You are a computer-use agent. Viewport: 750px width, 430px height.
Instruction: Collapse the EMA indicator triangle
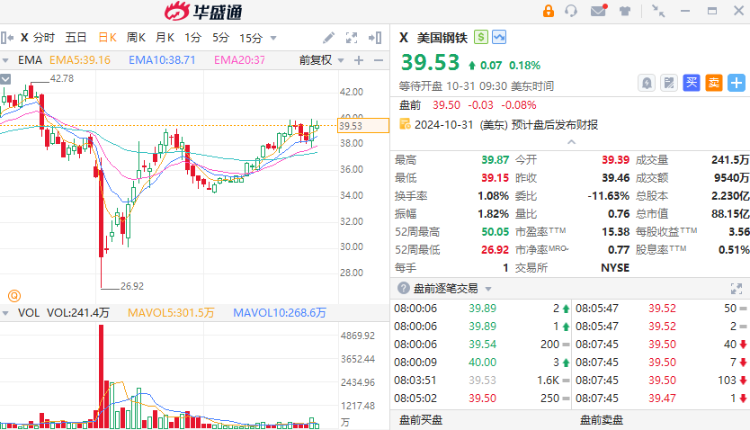[5, 61]
